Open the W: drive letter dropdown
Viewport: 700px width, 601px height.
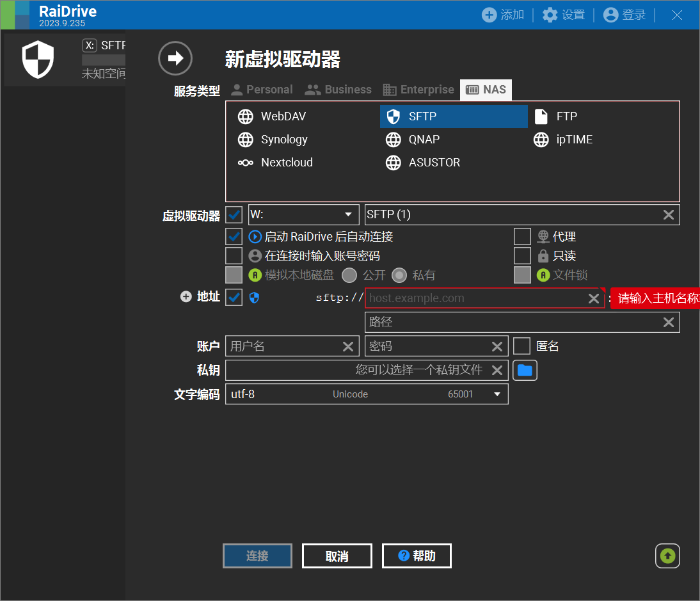[x=303, y=215]
